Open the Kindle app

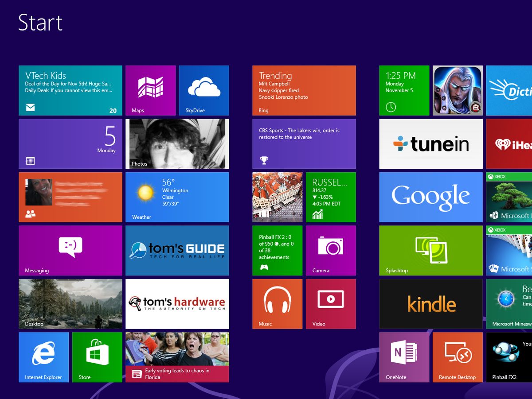click(430, 304)
